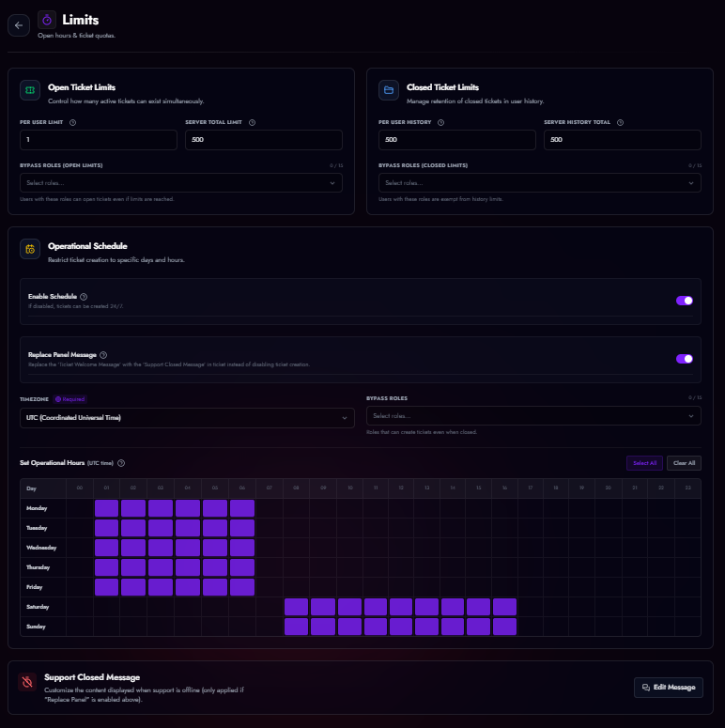Toggle Thursday hour 05 cell

click(x=215, y=567)
